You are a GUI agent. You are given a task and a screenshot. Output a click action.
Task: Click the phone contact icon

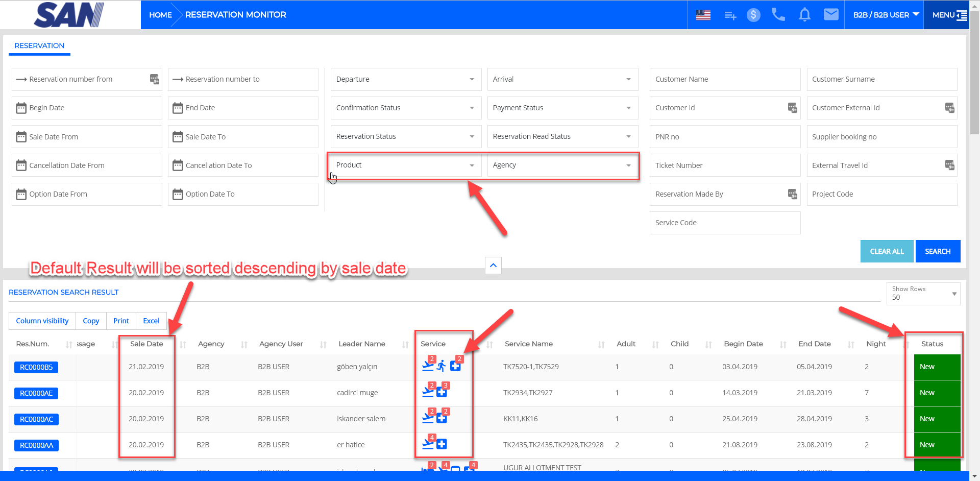pyautogui.click(x=778, y=14)
